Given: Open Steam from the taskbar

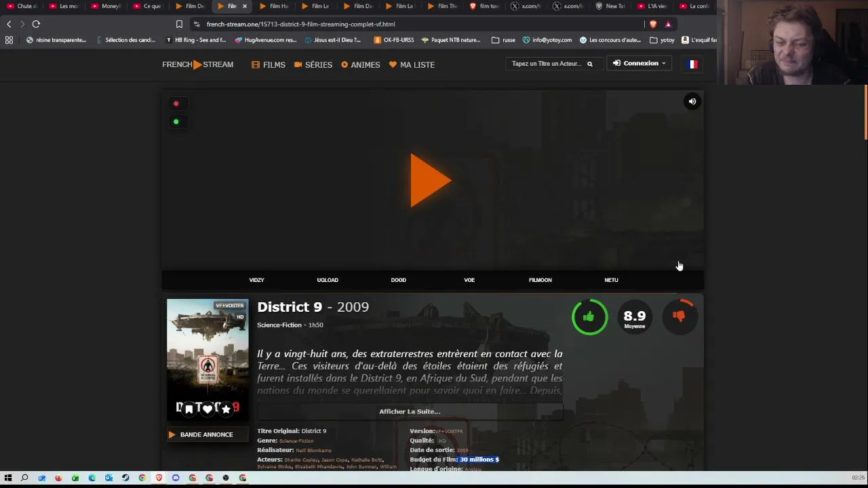Looking at the screenshot, I should point(125,478).
